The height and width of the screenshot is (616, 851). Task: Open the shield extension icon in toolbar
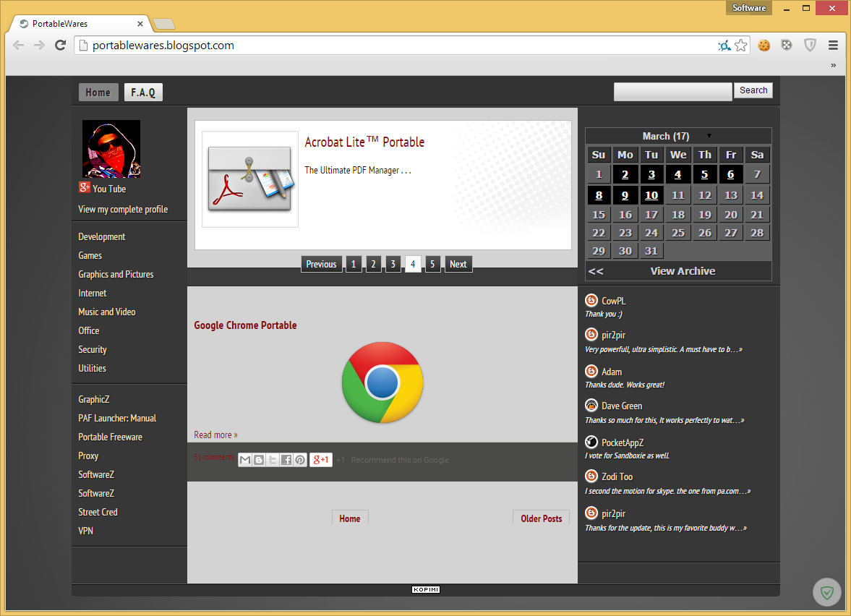tap(810, 46)
